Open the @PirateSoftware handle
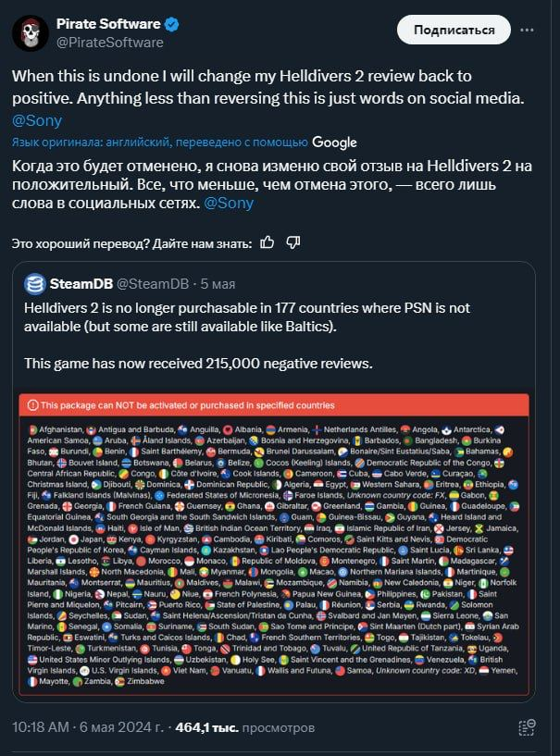 pyautogui.click(x=110, y=43)
